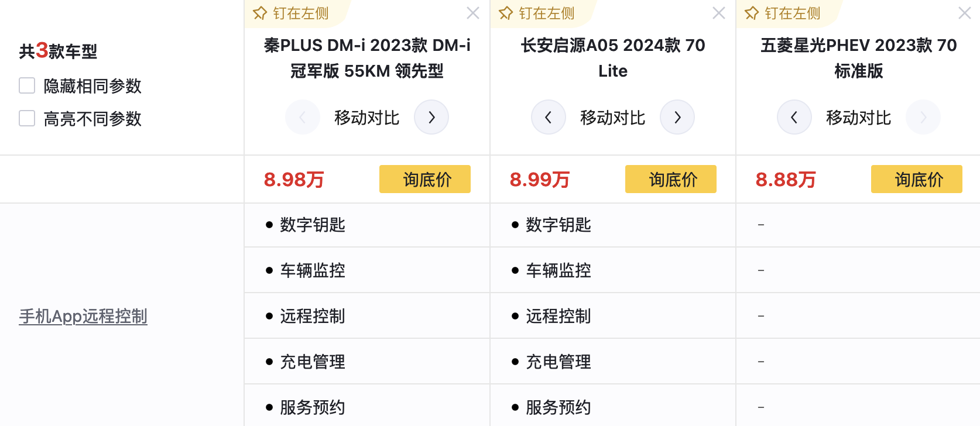Pin 长安启源A05 column to the left
The width and height of the screenshot is (980, 426).
click(537, 13)
